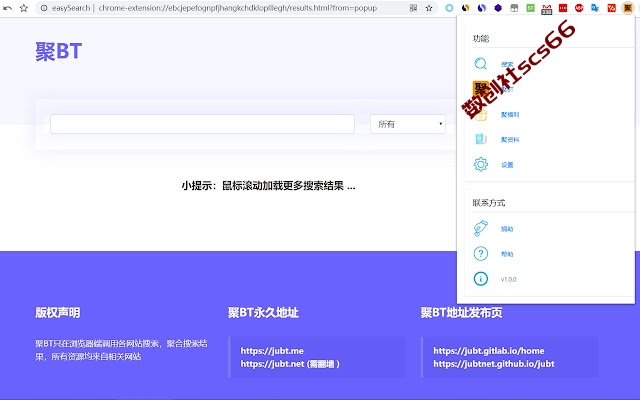Image resolution: width=640 pixels, height=400 pixels.
Task: Click the green square extension icon
Action: pos(530,8)
